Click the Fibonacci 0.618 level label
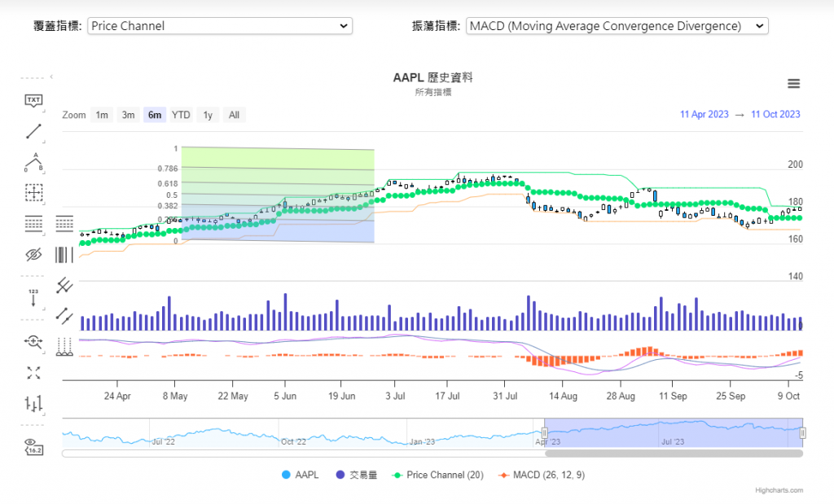 [168, 183]
